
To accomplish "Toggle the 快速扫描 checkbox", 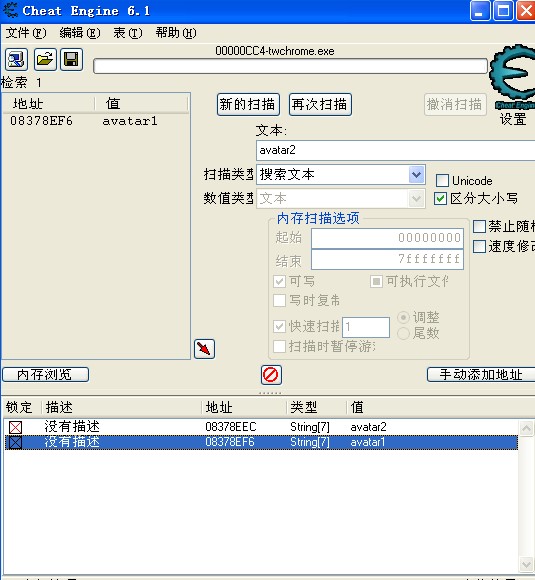I will (x=280, y=326).
